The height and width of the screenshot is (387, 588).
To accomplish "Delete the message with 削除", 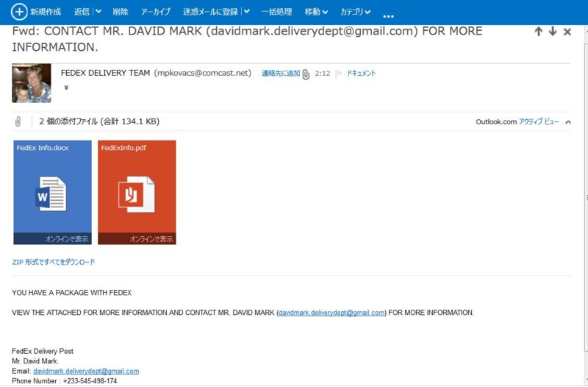I will pyautogui.click(x=121, y=12).
